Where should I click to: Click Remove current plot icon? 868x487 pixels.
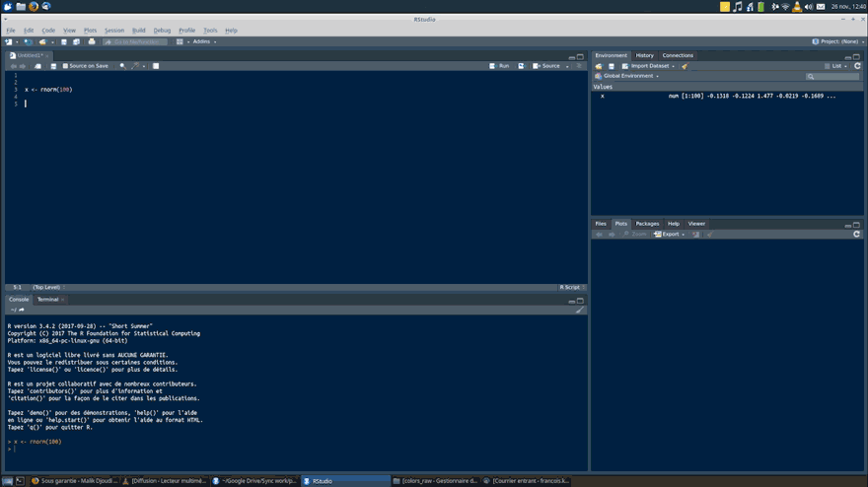click(695, 234)
